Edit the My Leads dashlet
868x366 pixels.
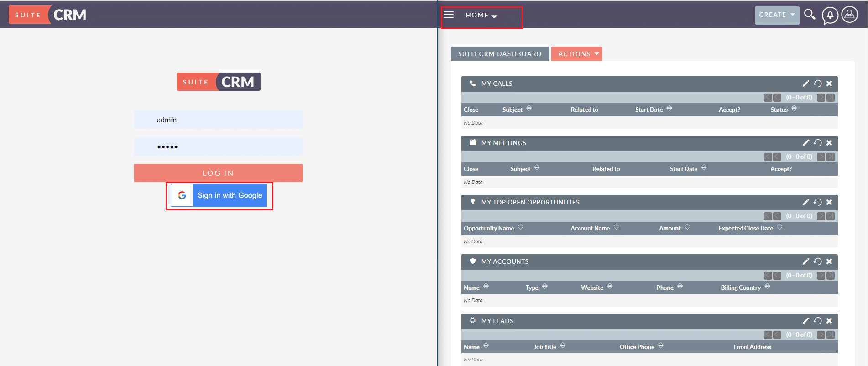click(805, 321)
